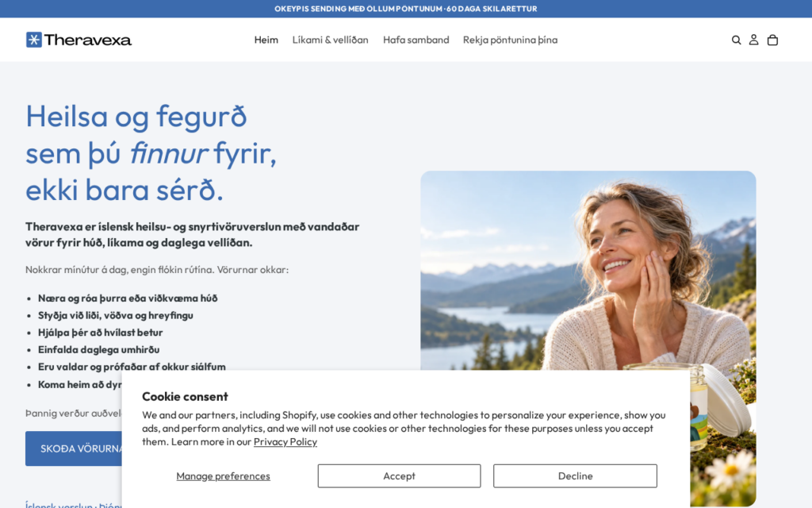Click the 'Cookie consent' heading

tap(185, 397)
